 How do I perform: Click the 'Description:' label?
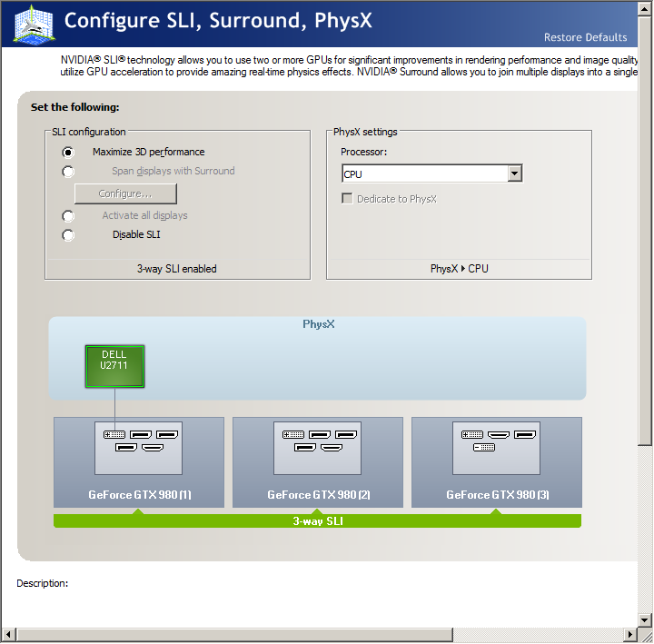tap(42, 583)
